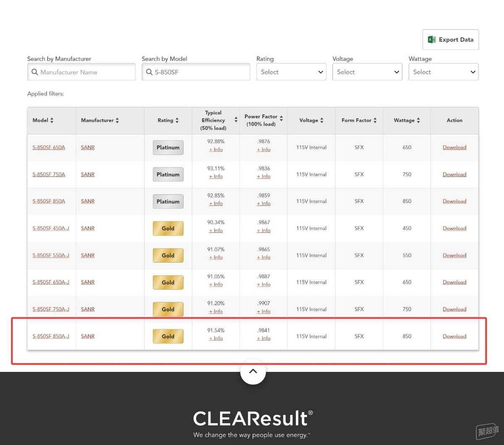Download report for S-850SF 750A
Screen dimensions: 504x445
454,174
